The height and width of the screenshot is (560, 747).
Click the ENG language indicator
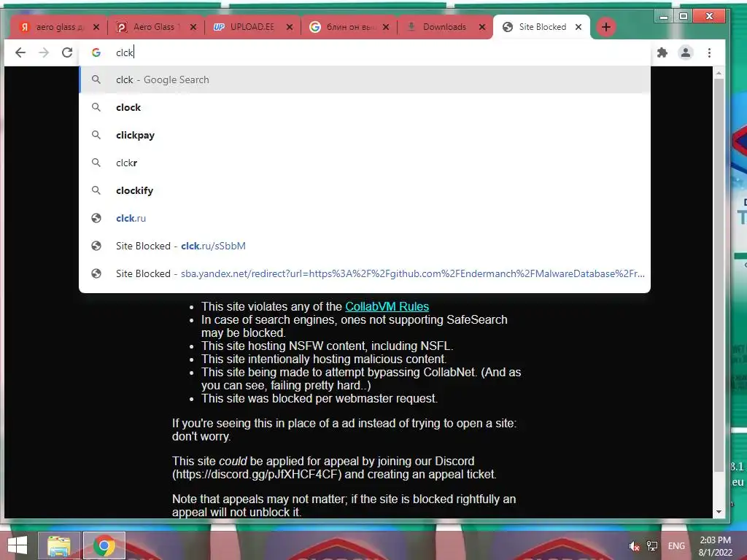[676, 546]
